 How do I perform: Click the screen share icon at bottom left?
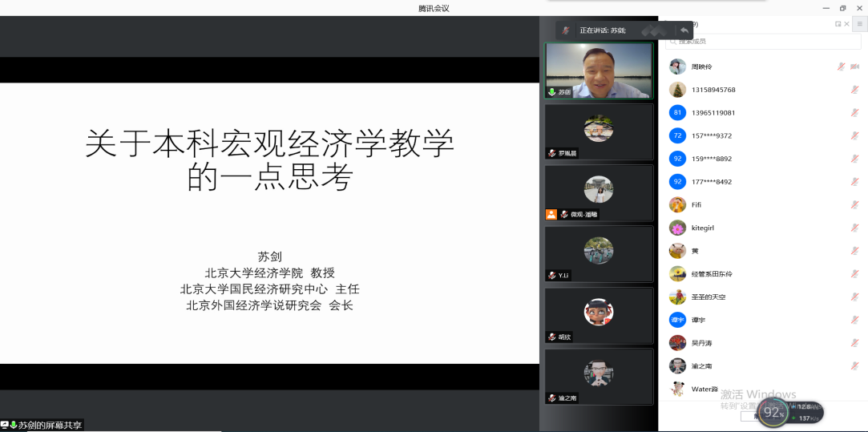(5, 425)
